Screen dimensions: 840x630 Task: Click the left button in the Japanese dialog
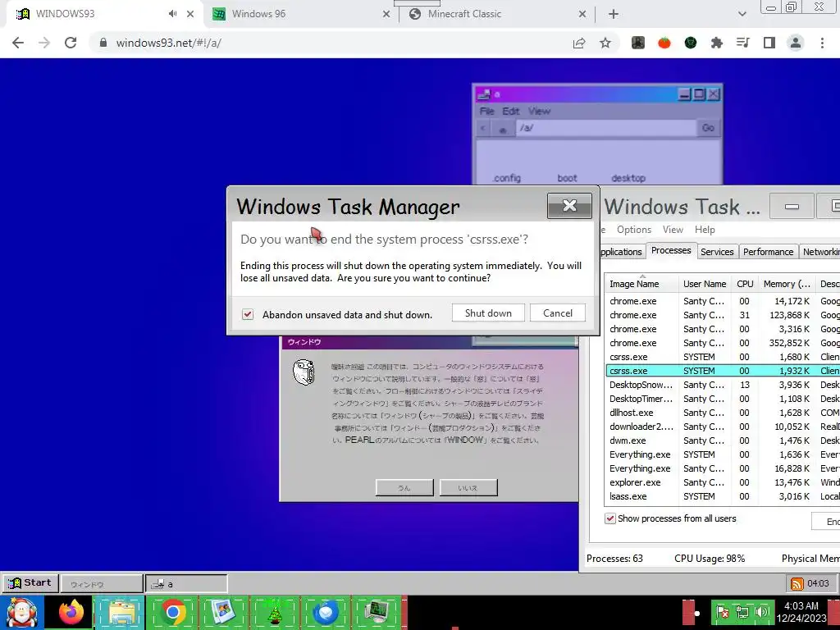(404, 487)
